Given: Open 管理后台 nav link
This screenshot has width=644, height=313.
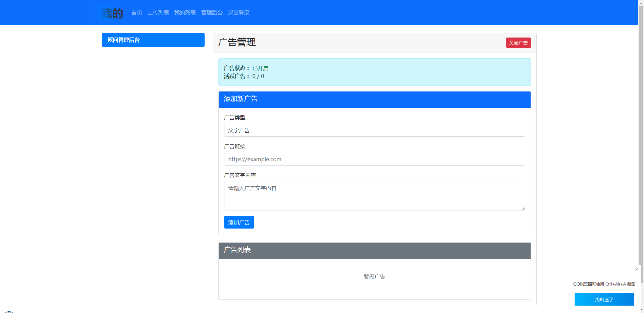Looking at the screenshot, I should coord(212,13).
